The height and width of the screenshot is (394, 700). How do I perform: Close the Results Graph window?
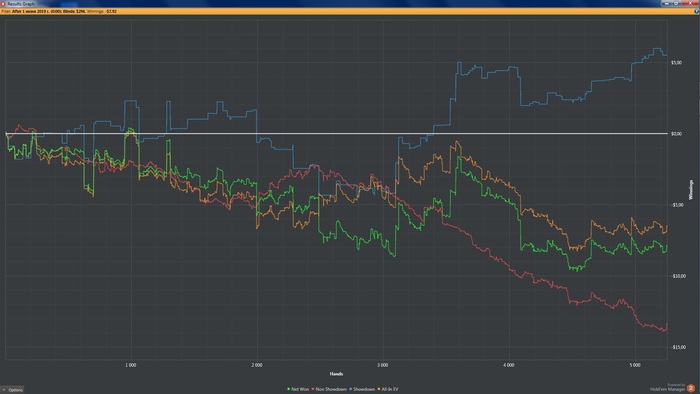(690, 4)
